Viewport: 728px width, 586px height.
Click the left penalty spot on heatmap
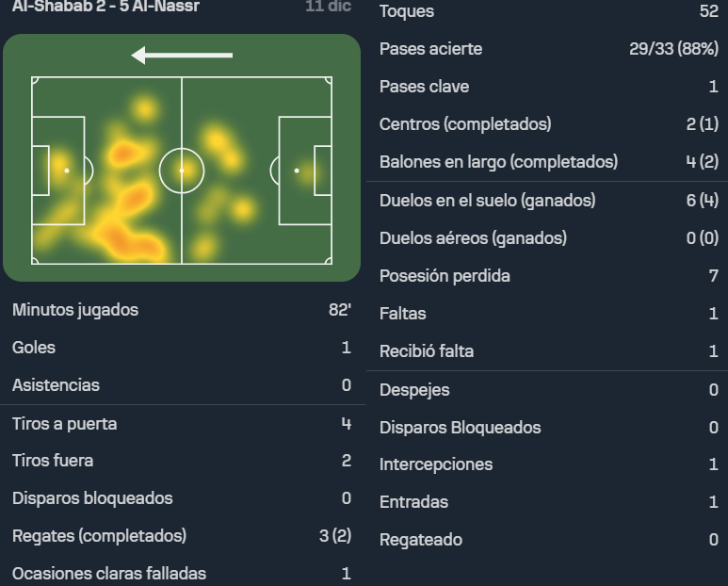point(66,171)
